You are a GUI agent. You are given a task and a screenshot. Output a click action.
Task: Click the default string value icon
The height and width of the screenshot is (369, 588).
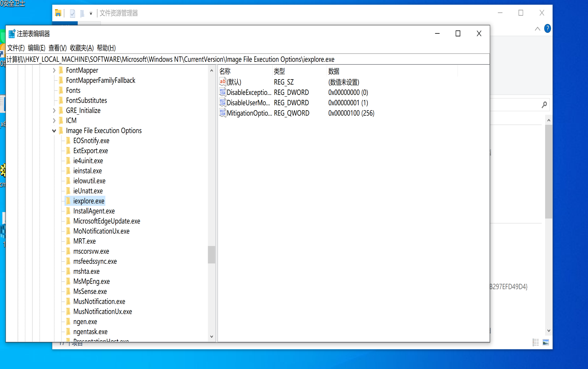click(222, 82)
